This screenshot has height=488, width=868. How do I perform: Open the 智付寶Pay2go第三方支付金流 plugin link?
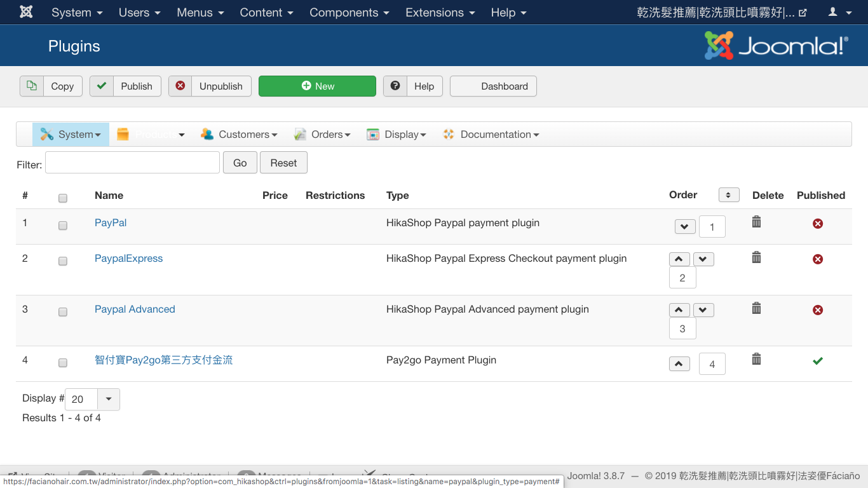coord(164,360)
